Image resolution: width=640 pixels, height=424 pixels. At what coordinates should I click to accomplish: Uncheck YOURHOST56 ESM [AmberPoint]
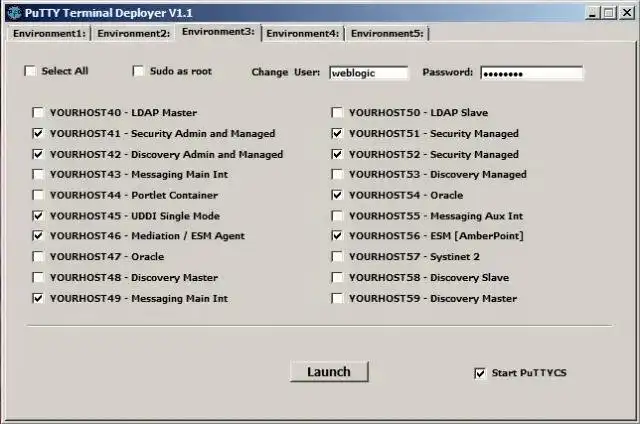[x=337, y=236]
